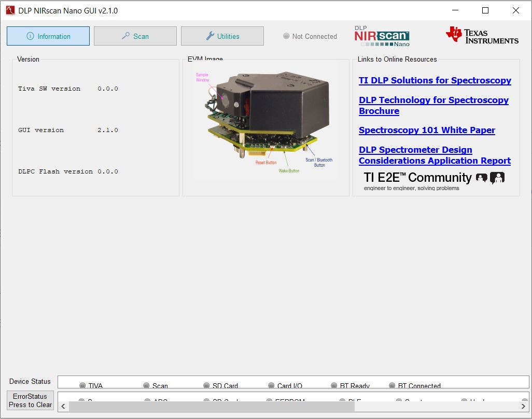Click the Reset Button label on EVM image

266,163
